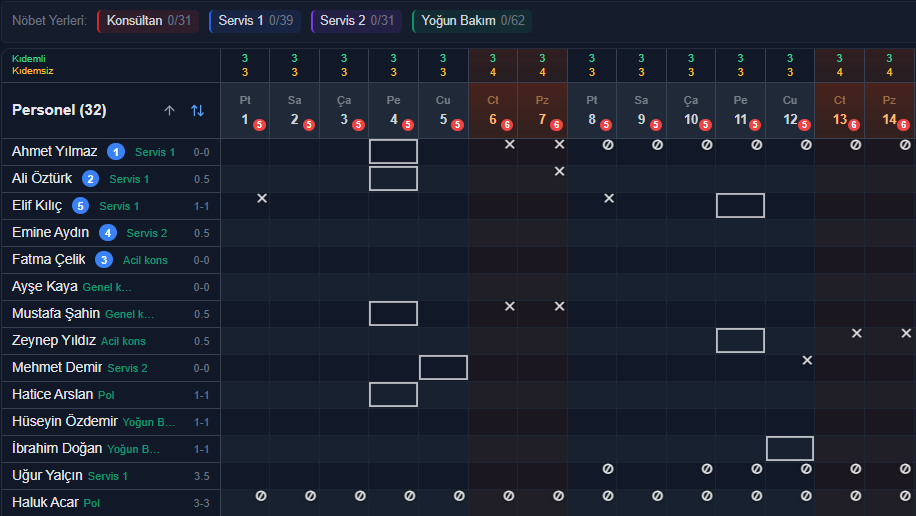Screen dimensions: 916x516
Task: Select the Yoğun Bakım duty location chip
Action: (472, 21)
